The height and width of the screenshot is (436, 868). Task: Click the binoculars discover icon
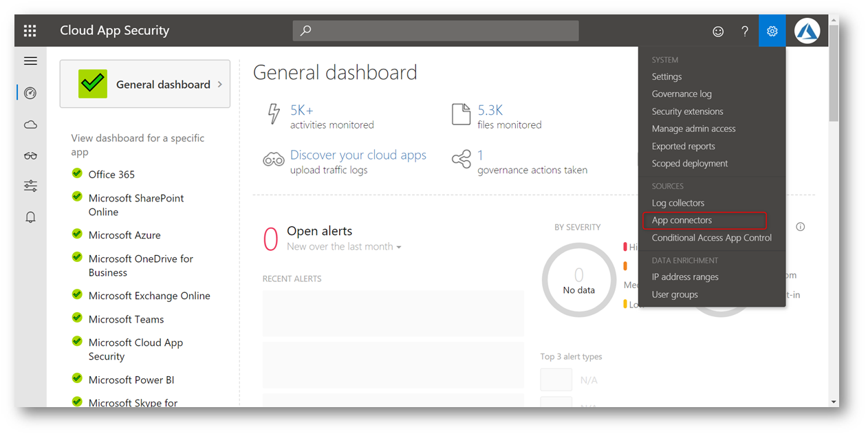tap(273, 160)
